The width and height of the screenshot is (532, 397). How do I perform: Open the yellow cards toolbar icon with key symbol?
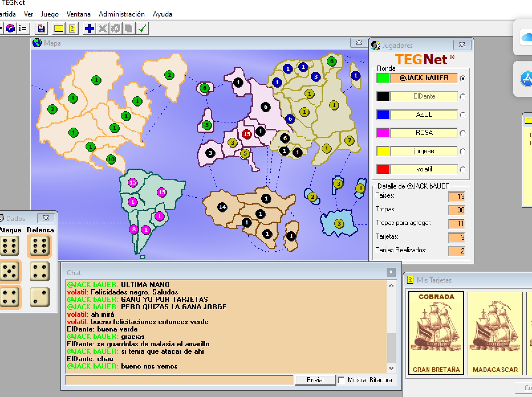pyautogui.click(x=72, y=28)
